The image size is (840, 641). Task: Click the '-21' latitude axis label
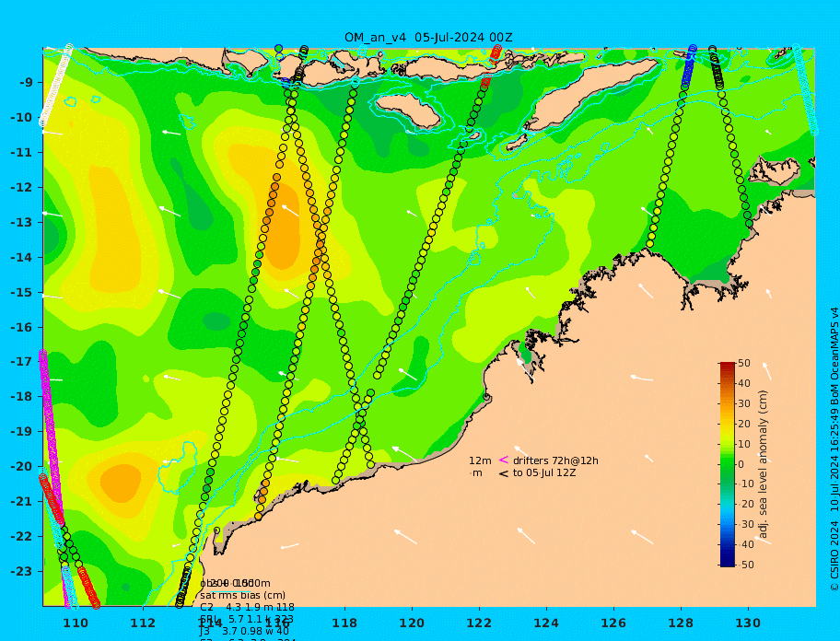pyautogui.click(x=21, y=501)
